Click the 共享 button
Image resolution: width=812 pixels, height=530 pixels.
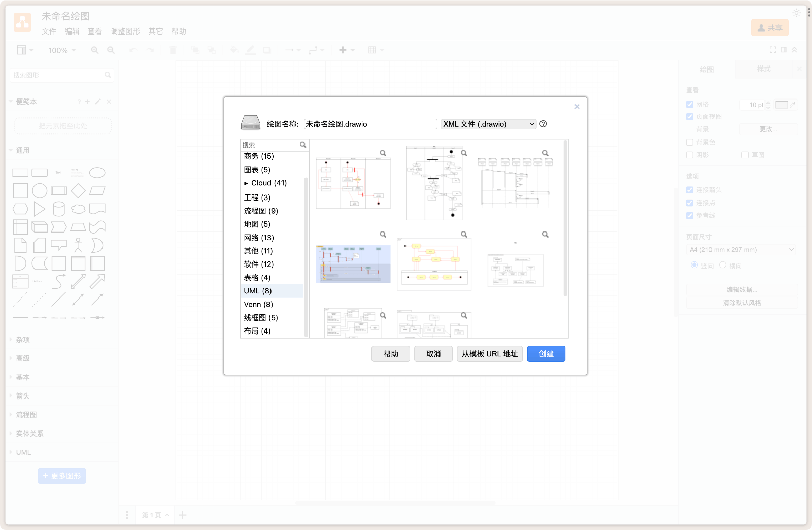770,28
